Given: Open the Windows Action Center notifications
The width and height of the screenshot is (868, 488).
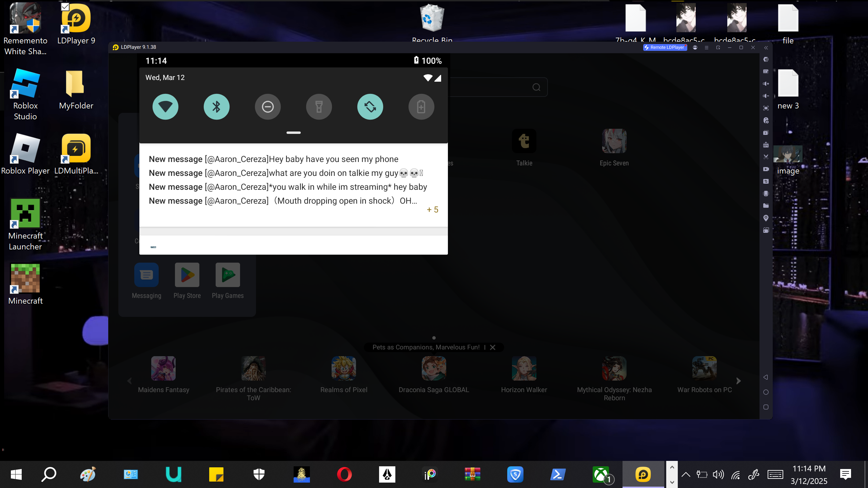Looking at the screenshot, I should [x=846, y=474].
